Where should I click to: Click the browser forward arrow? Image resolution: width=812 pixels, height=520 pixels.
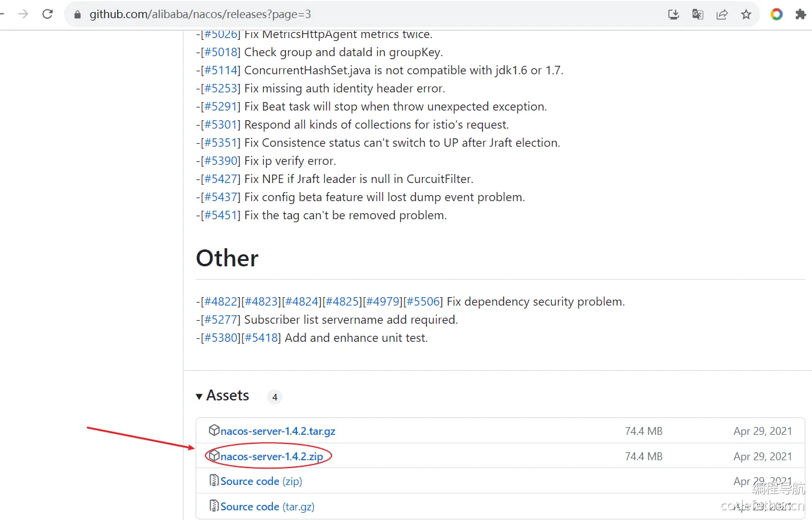coord(24,14)
